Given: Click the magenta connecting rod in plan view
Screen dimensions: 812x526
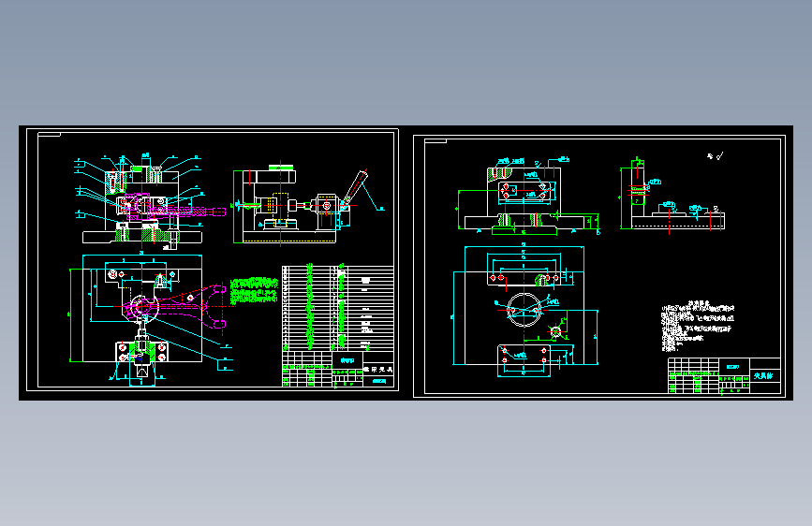Looking at the screenshot, I should click(176, 306).
